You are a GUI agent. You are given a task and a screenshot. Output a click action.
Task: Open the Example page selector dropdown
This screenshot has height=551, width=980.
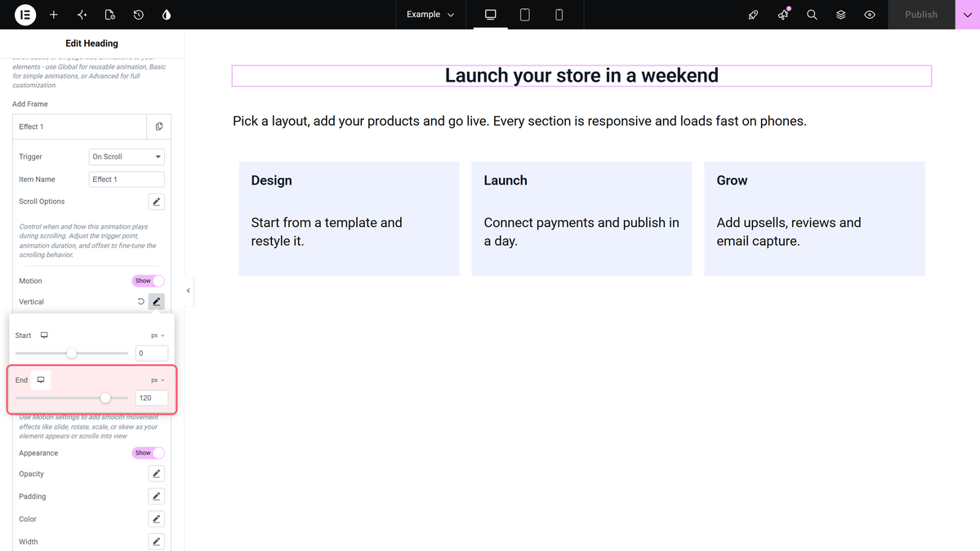(430, 15)
